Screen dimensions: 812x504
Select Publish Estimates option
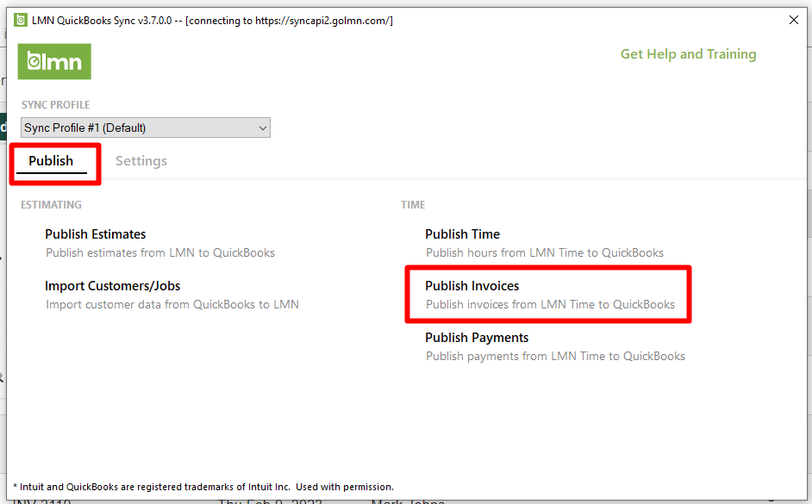96,233
